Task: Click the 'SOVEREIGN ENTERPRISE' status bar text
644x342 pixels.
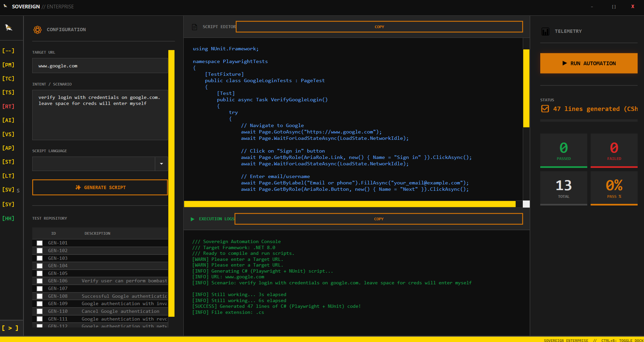Action: point(566,340)
